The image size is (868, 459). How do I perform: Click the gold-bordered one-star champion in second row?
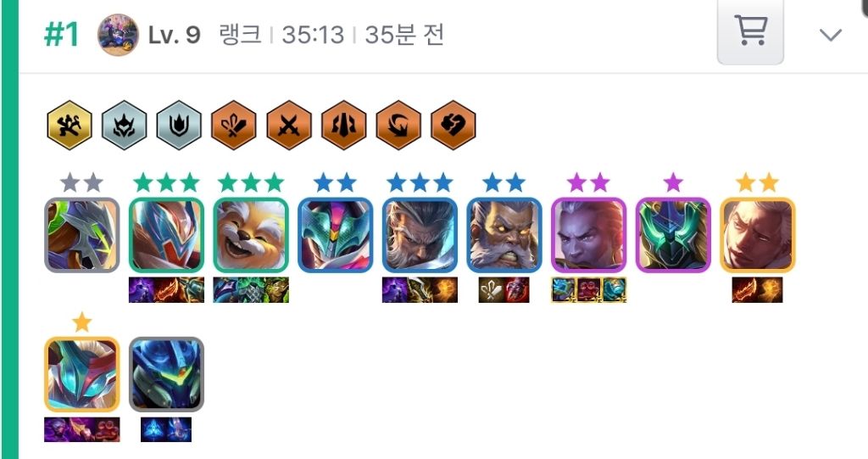click(x=82, y=375)
